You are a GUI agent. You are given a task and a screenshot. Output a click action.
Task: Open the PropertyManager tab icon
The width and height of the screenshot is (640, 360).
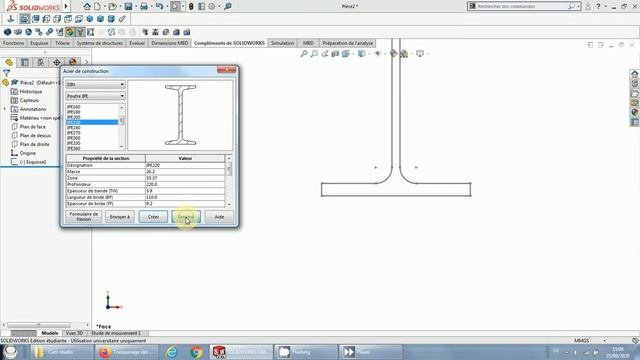pyautogui.click(x=25, y=62)
